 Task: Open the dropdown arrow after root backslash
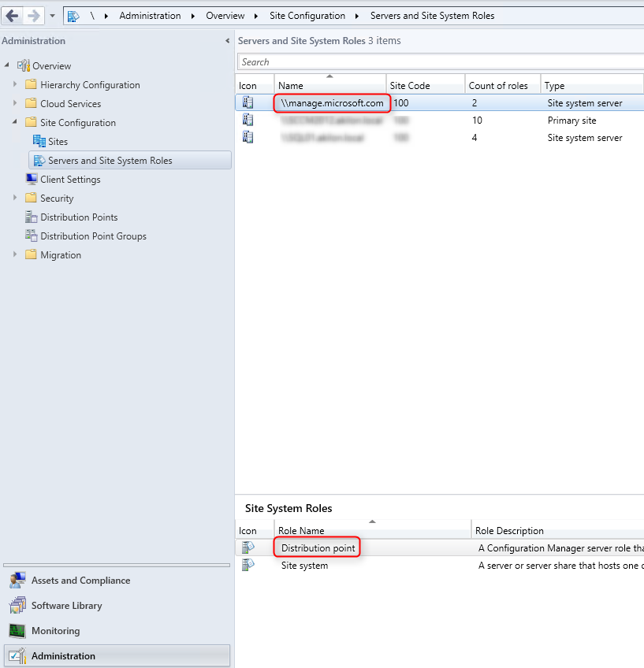click(x=106, y=17)
